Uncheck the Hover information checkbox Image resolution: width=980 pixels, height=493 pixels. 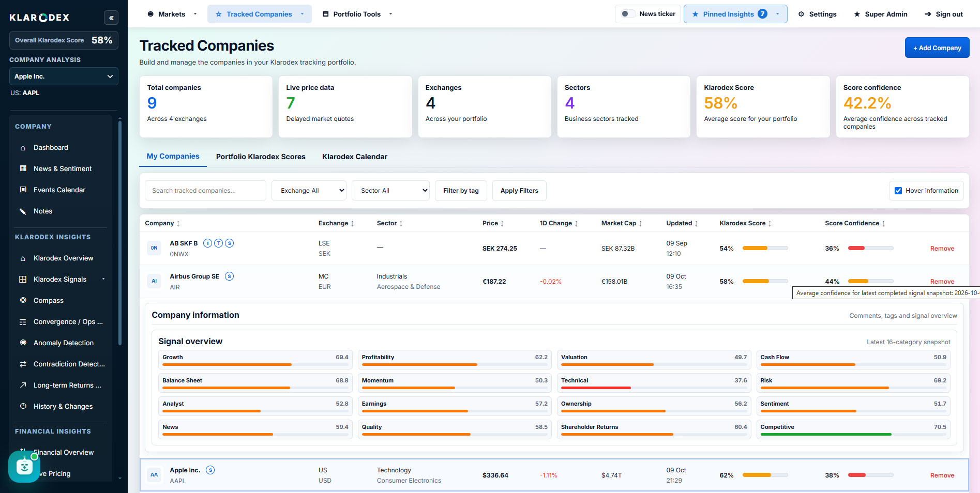click(898, 191)
